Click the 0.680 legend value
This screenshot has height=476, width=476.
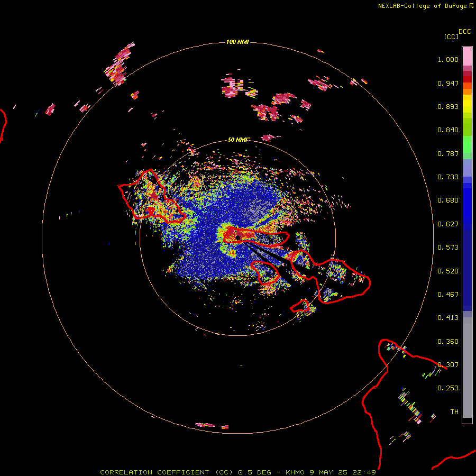click(448, 200)
